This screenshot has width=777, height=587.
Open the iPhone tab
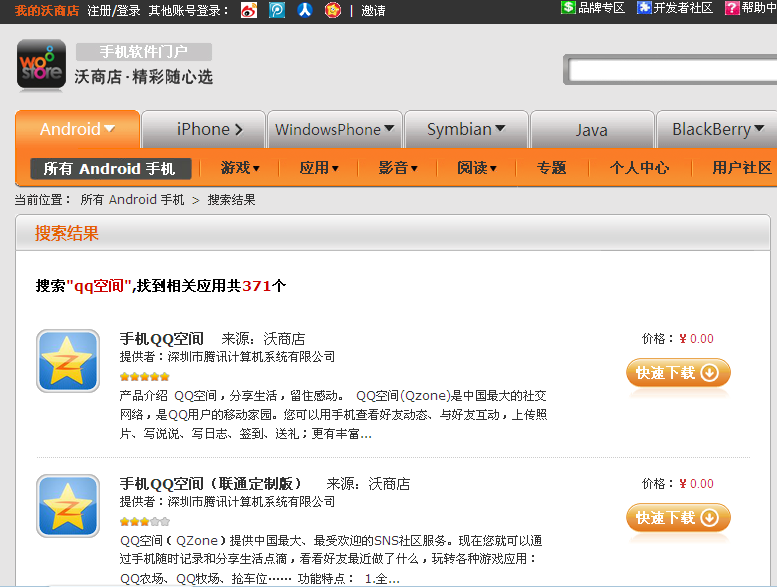tap(203, 129)
